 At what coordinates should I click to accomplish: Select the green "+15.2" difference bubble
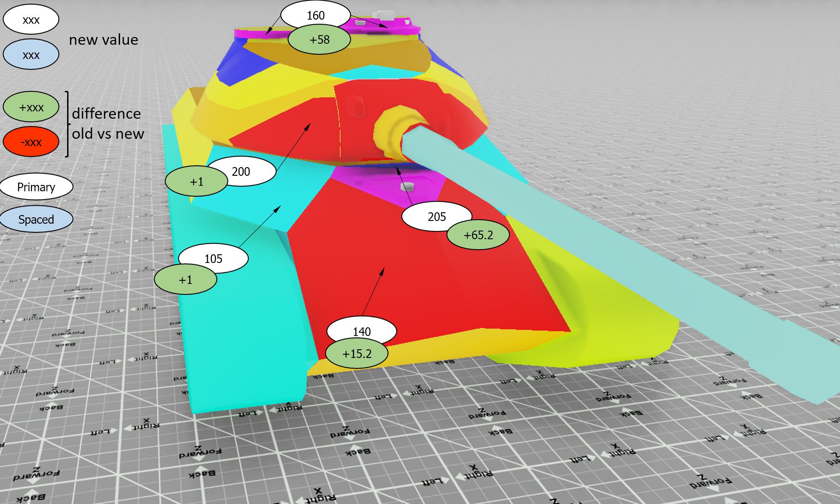click(x=357, y=354)
